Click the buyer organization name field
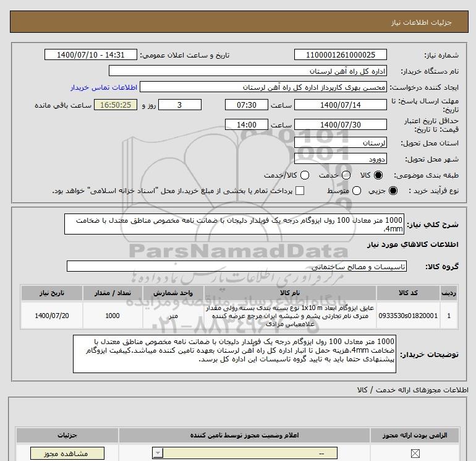 point(248,71)
